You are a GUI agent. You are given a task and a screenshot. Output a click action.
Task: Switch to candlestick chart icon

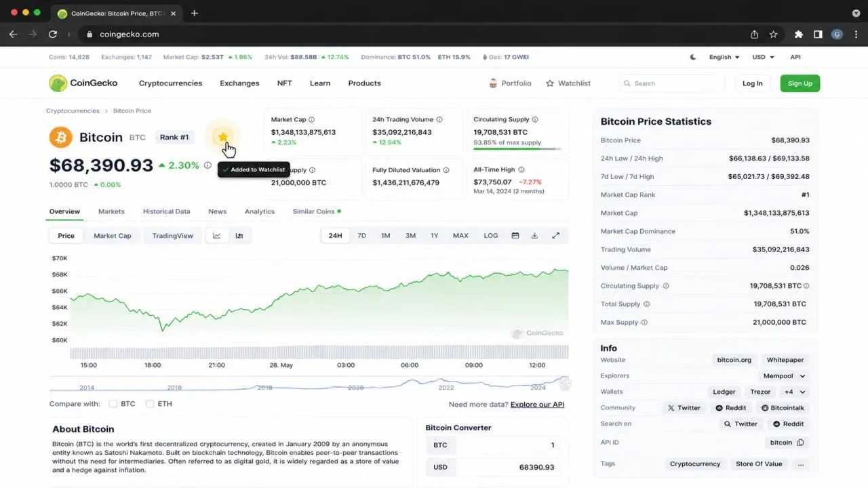pyautogui.click(x=239, y=236)
